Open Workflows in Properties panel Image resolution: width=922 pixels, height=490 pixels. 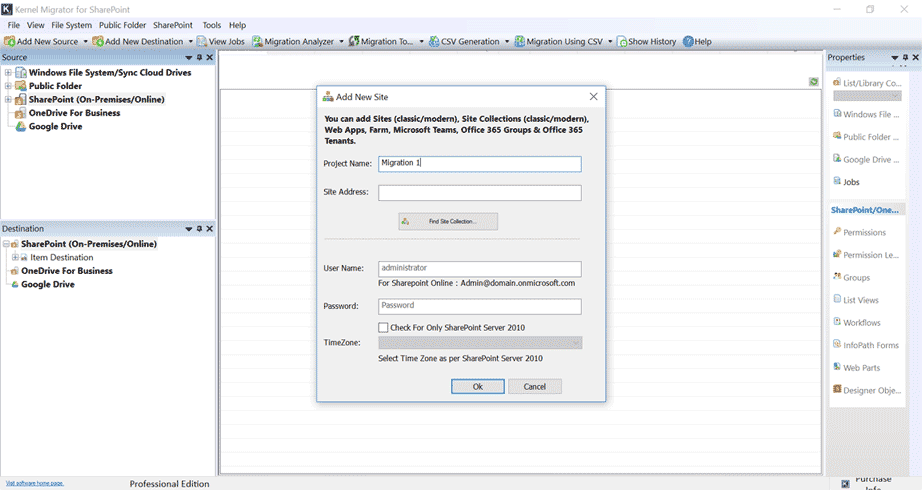pyautogui.click(x=857, y=322)
